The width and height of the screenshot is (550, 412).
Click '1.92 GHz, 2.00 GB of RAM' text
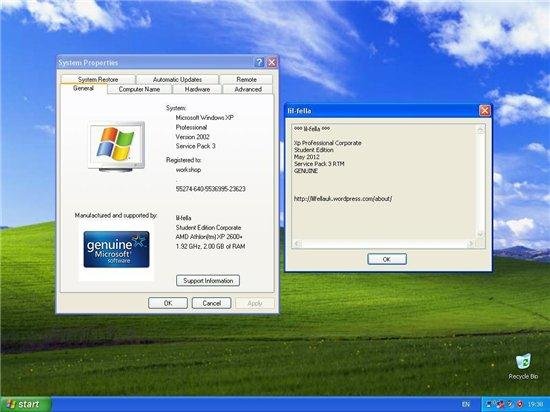(x=210, y=246)
